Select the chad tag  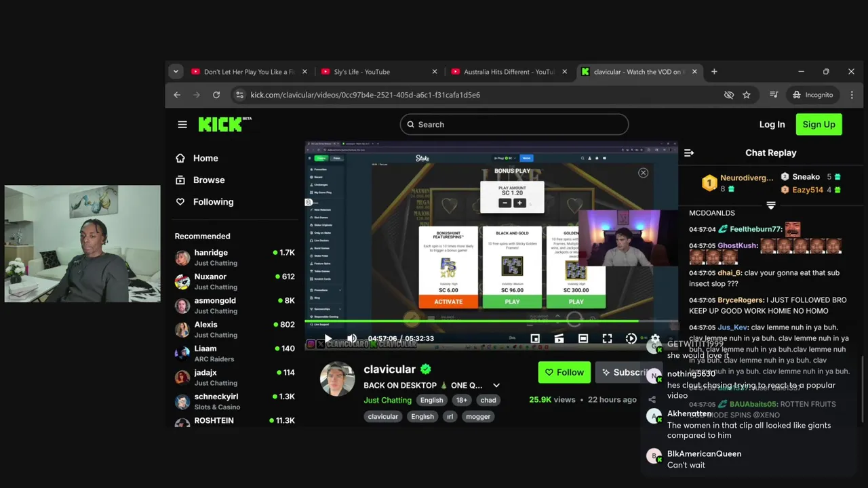tap(488, 400)
